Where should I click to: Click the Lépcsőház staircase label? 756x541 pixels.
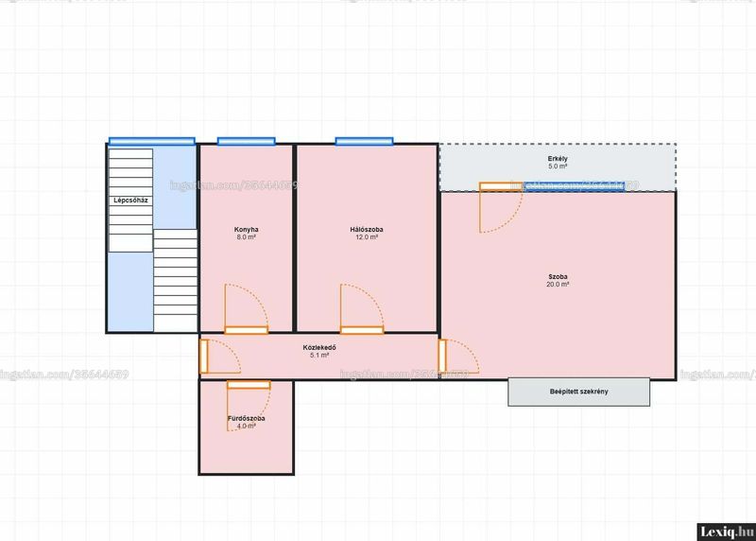click(130, 201)
